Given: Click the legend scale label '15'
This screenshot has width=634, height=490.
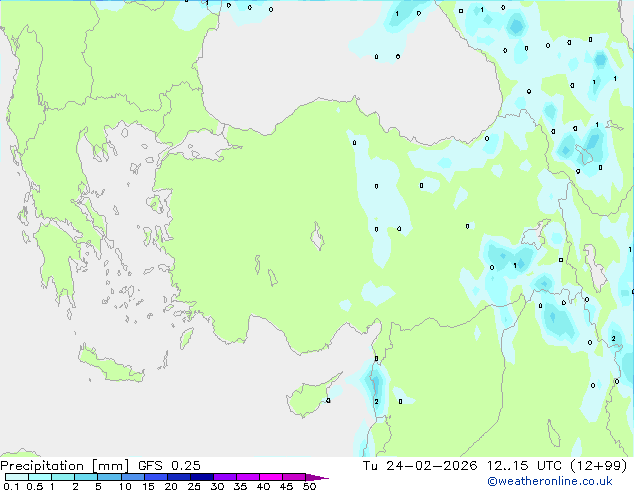Looking at the screenshot, I should coord(148,486).
